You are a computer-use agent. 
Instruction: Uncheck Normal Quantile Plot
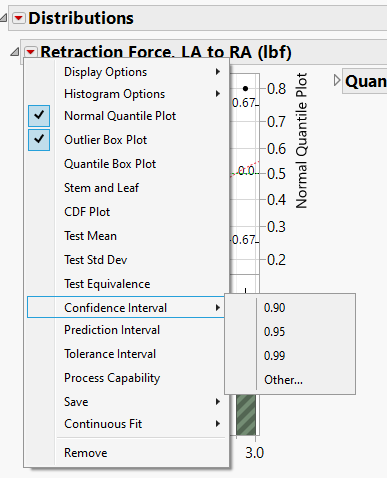coord(128,116)
